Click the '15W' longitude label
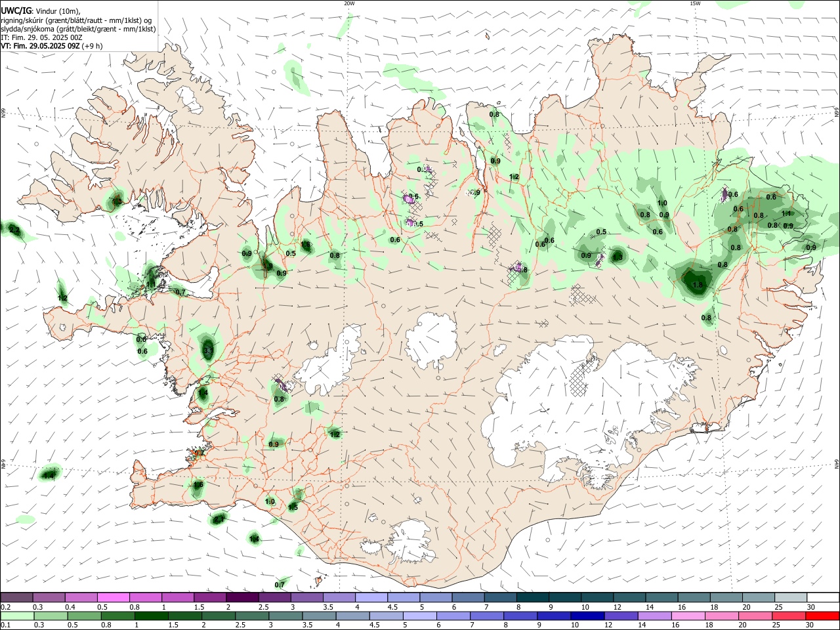Viewport: 840px width, 630px height. 695,3
